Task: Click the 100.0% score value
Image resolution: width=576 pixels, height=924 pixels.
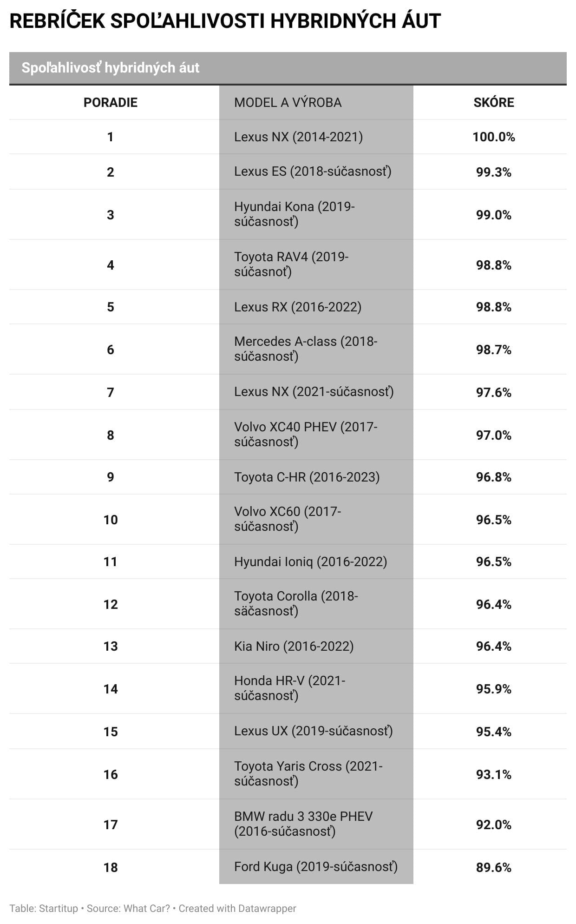Action: tap(493, 137)
